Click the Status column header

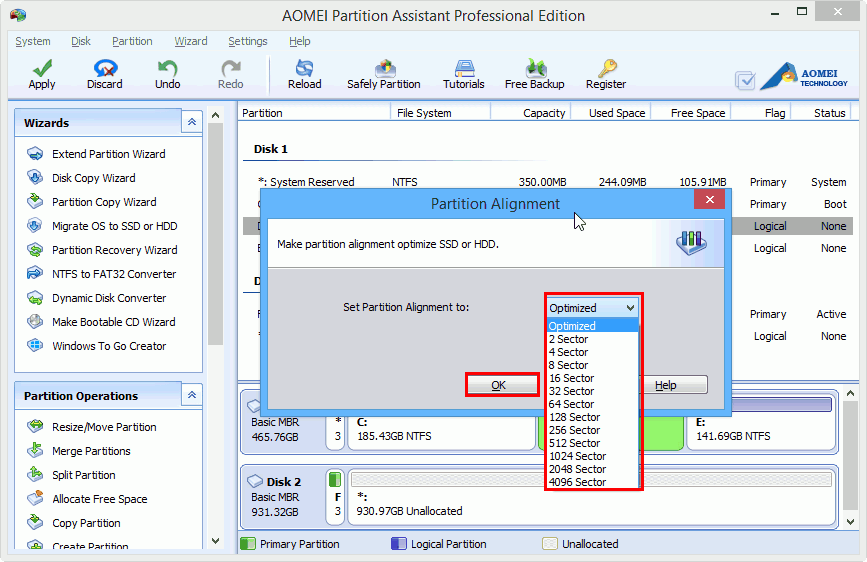[x=822, y=113]
